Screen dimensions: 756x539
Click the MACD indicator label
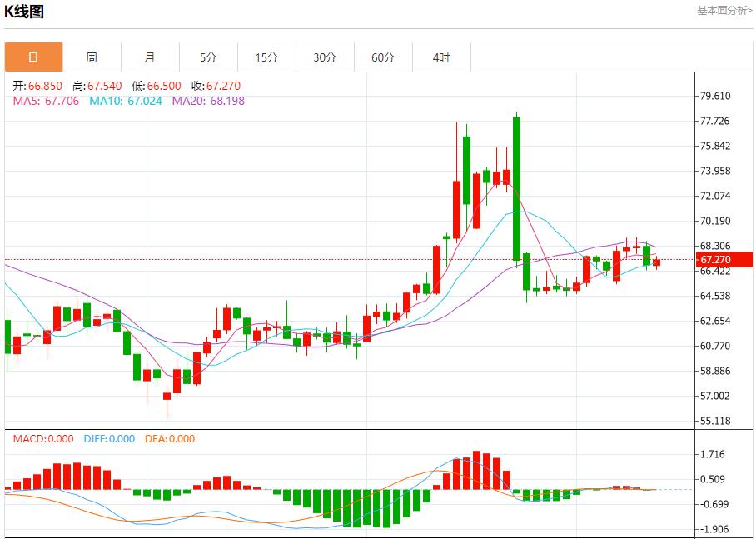click(x=42, y=439)
